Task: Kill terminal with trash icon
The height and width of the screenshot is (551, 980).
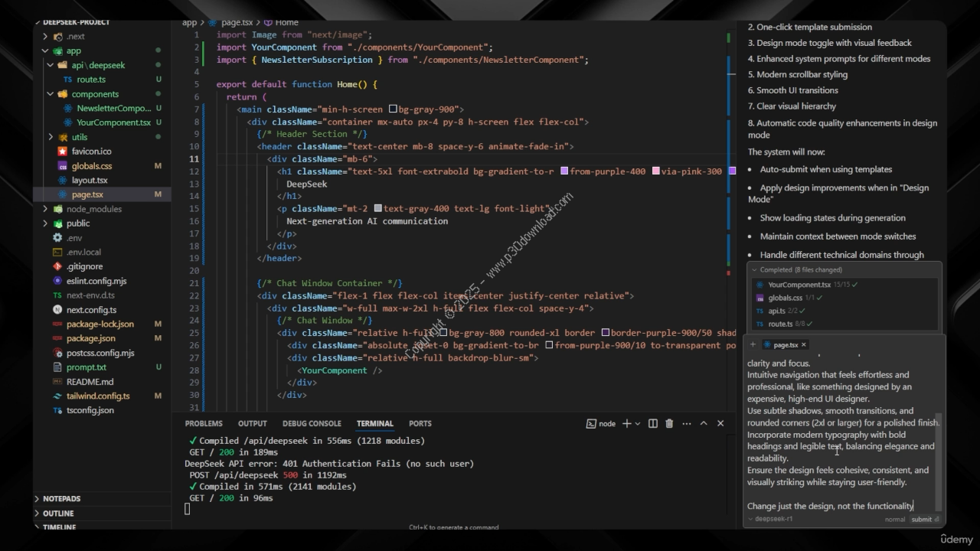Action: (669, 423)
